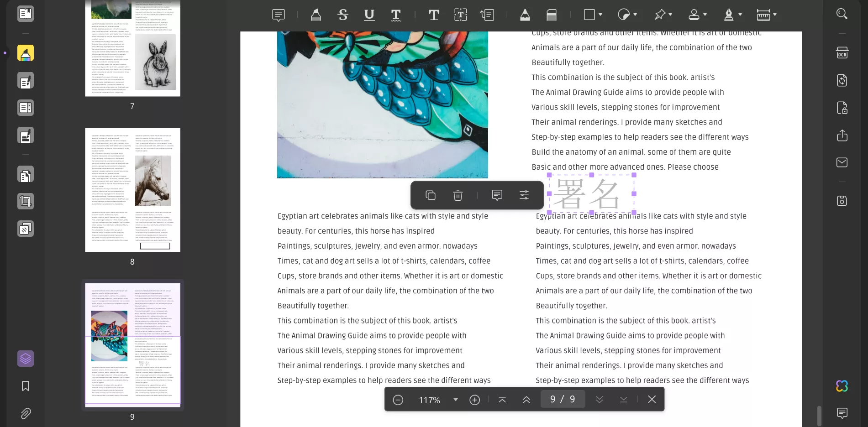Open the Share file icon

click(842, 135)
